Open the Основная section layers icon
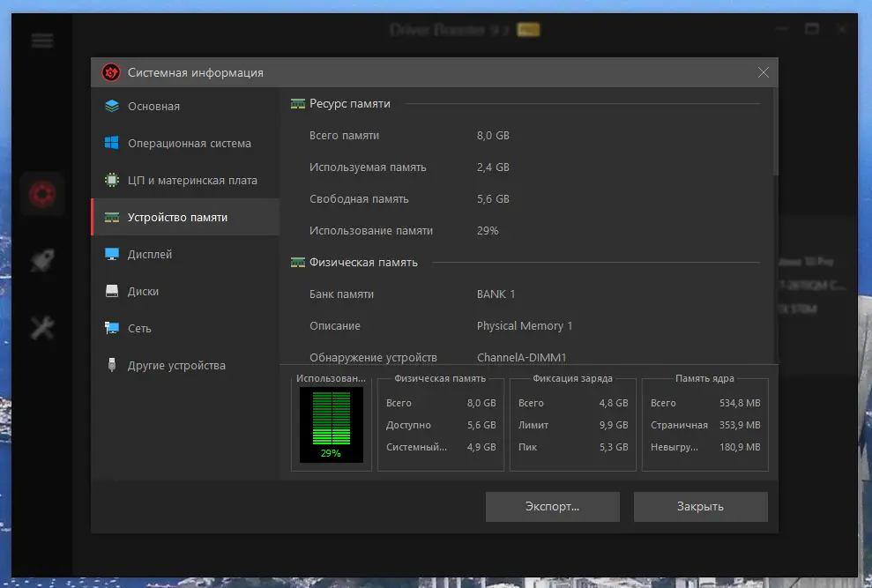Screen dimensions: 872x588 112,106
